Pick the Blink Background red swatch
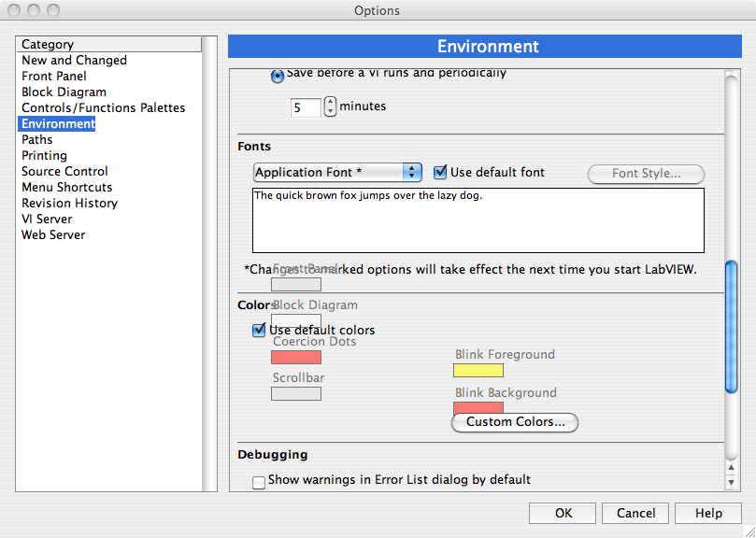 tap(478, 408)
